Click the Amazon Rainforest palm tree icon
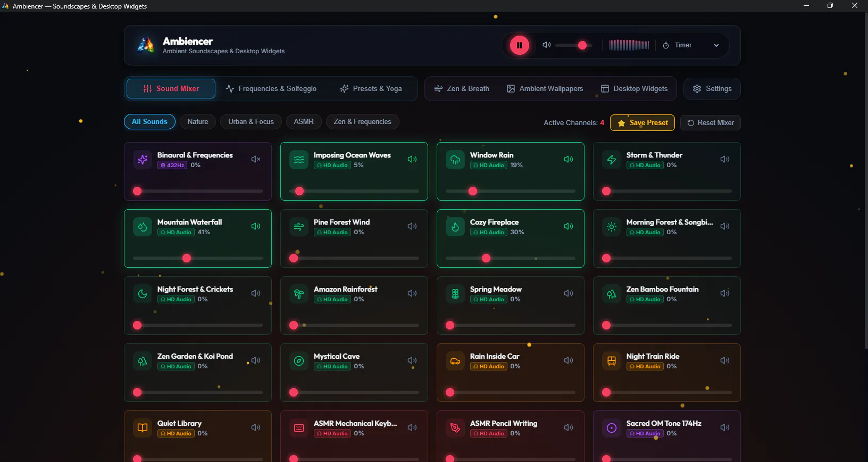This screenshot has height=462, width=868. pyautogui.click(x=299, y=294)
